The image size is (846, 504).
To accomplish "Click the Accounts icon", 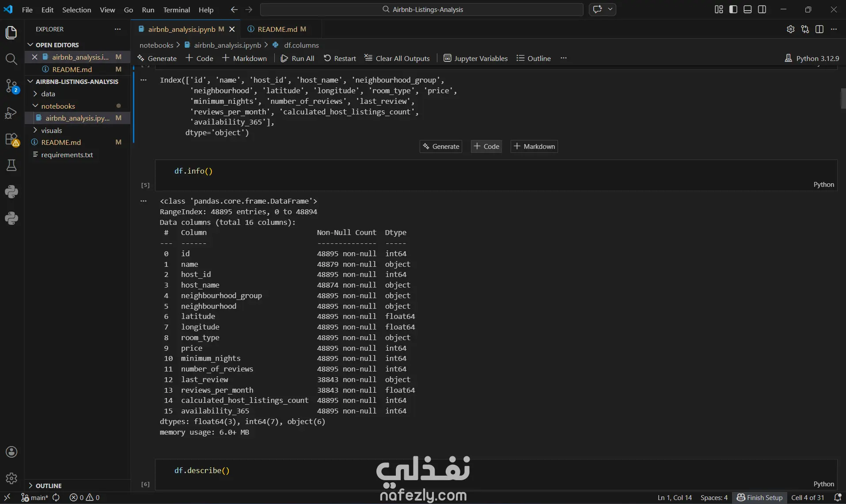I will (11, 452).
